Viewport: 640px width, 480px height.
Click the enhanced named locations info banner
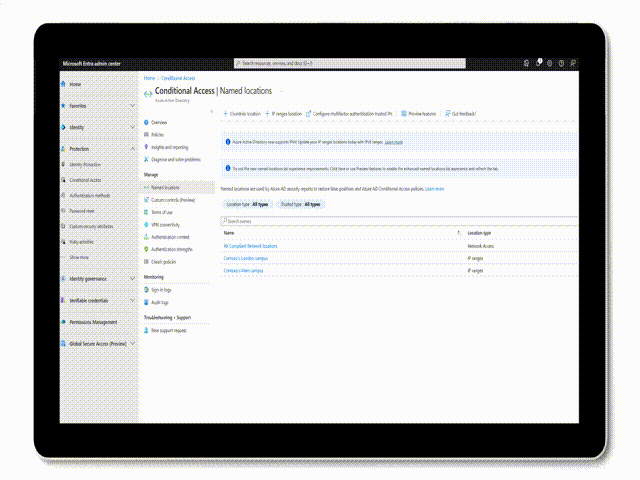[x=400, y=169]
